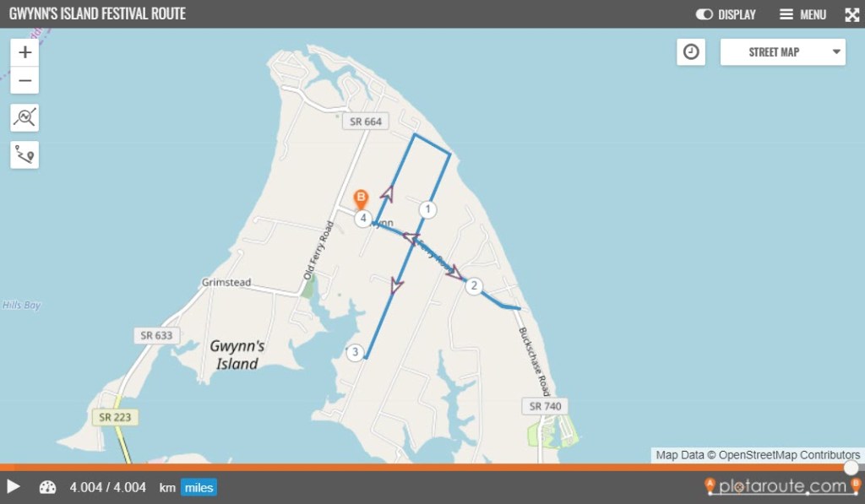
Task: Zoom in with the plus button
Action: [24, 52]
